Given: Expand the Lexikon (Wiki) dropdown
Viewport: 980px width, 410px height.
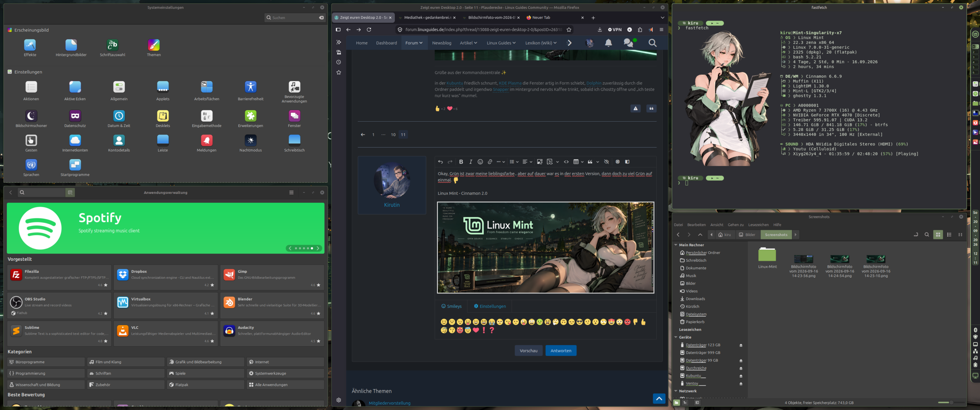Looking at the screenshot, I should click(x=541, y=43).
